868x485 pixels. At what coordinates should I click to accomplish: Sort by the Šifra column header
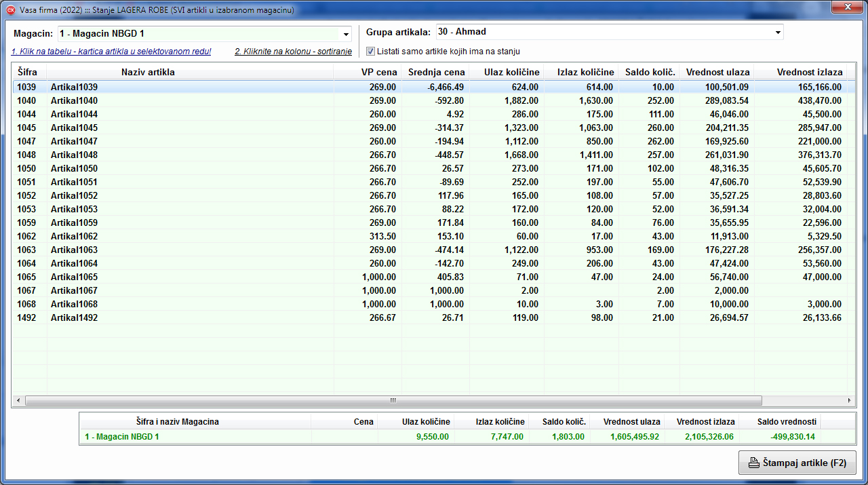[x=29, y=72]
